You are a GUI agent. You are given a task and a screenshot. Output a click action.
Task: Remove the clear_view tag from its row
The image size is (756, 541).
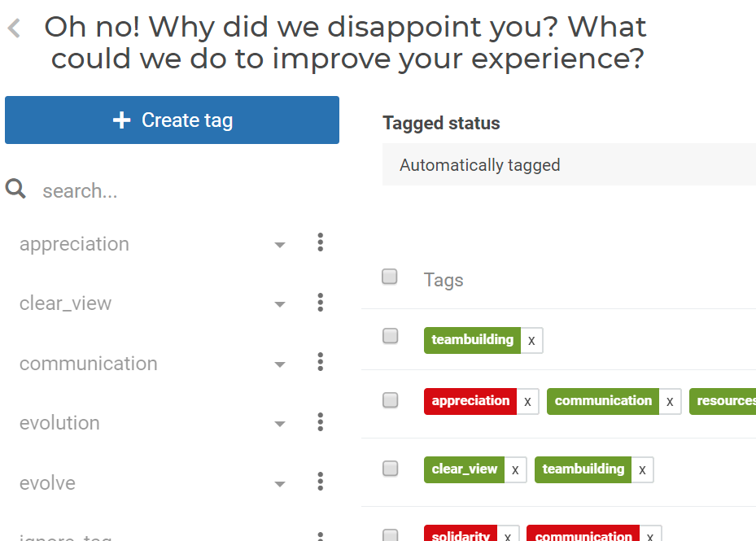coord(515,469)
